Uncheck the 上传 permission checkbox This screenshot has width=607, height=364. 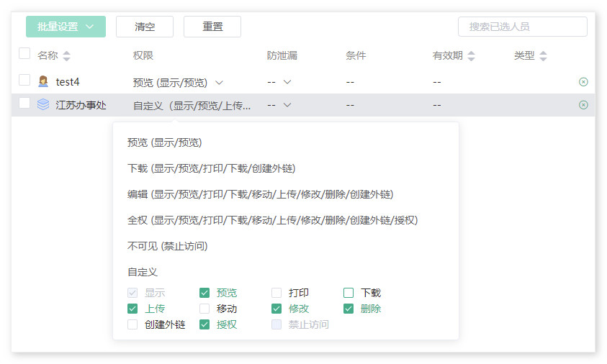pos(132,309)
